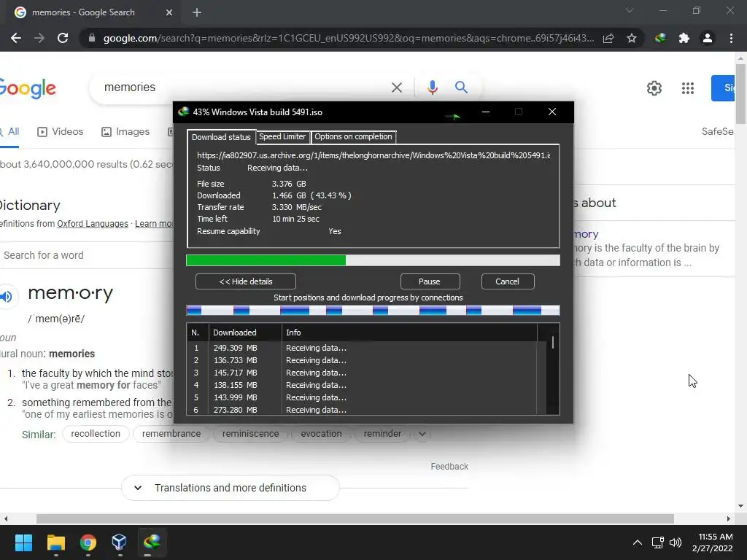
Task: Click Google search magnifier icon
Action: pos(461,87)
